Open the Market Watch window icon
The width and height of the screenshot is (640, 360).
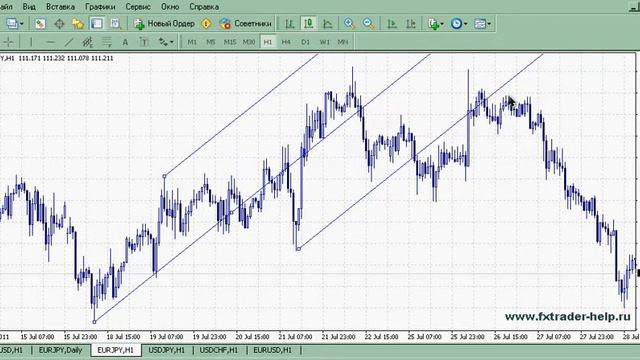coord(40,24)
